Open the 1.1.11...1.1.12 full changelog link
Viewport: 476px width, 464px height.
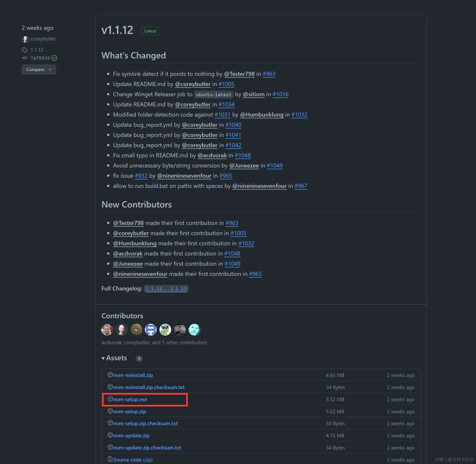(166, 289)
